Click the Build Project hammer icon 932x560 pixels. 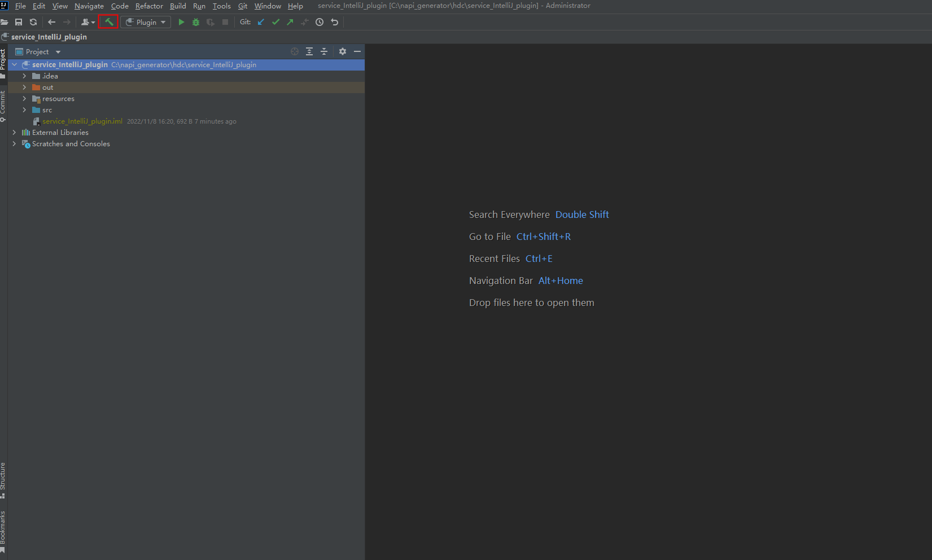(108, 22)
